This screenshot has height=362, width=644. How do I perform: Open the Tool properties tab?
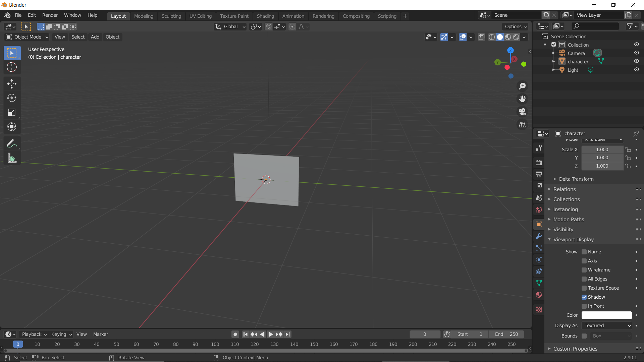[539, 148]
